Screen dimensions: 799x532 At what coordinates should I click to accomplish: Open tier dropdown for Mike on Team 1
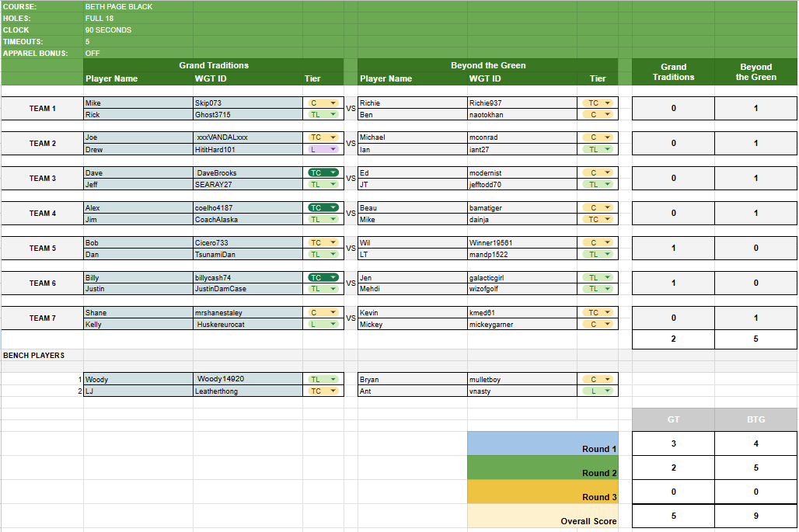point(333,103)
